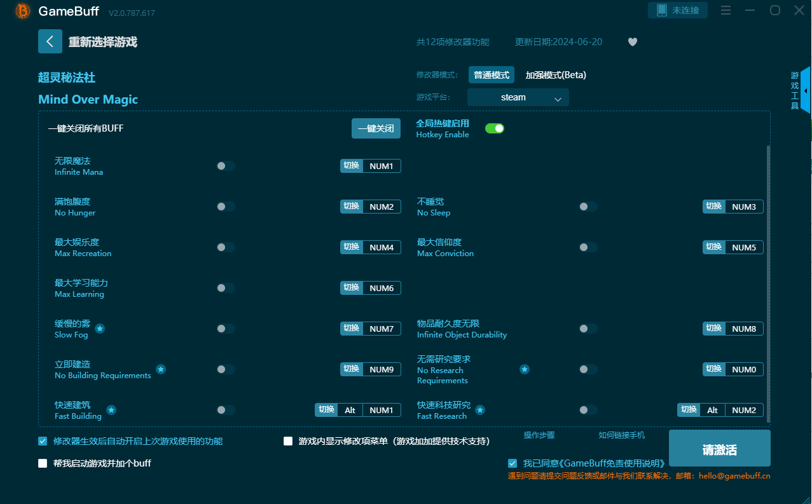Uncheck agree to GameBuff disclaimer checkbox
812x504 pixels.
(513, 463)
